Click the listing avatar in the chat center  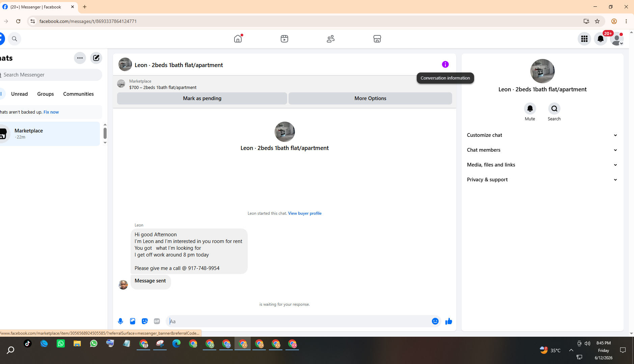pyautogui.click(x=285, y=132)
